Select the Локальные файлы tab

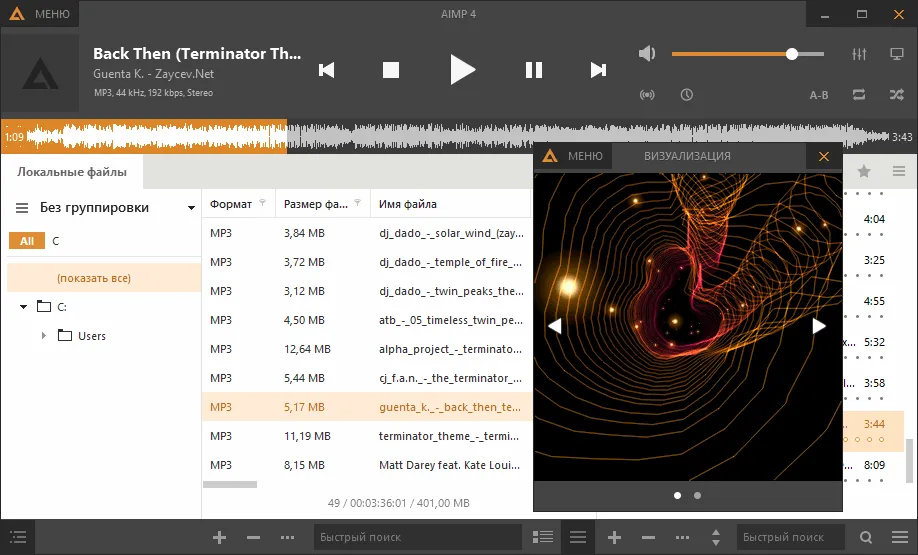pyautogui.click(x=72, y=172)
